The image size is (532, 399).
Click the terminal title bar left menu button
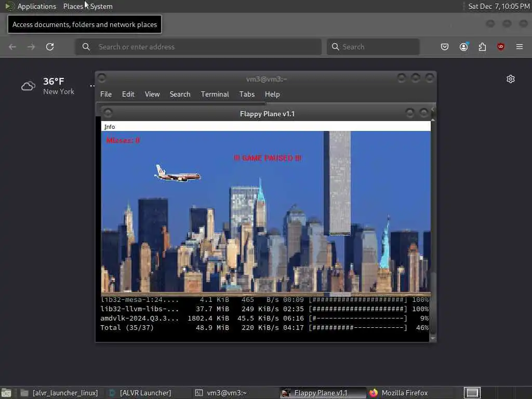tap(102, 78)
